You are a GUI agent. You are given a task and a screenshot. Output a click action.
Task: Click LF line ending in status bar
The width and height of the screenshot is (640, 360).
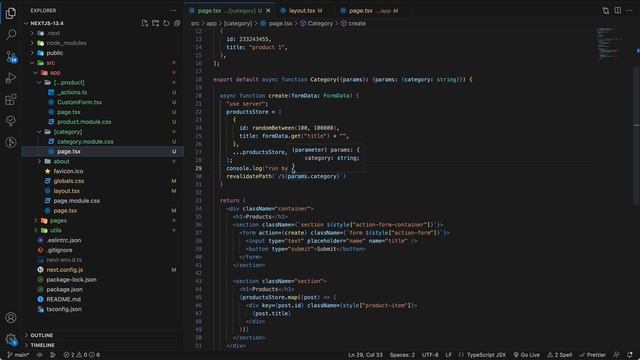point(449,355)
